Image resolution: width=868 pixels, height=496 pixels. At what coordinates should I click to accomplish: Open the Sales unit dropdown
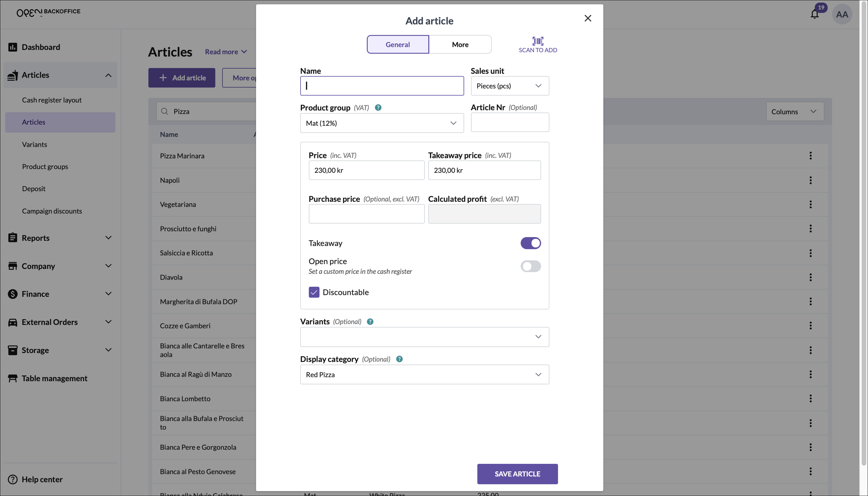point(509,86)
